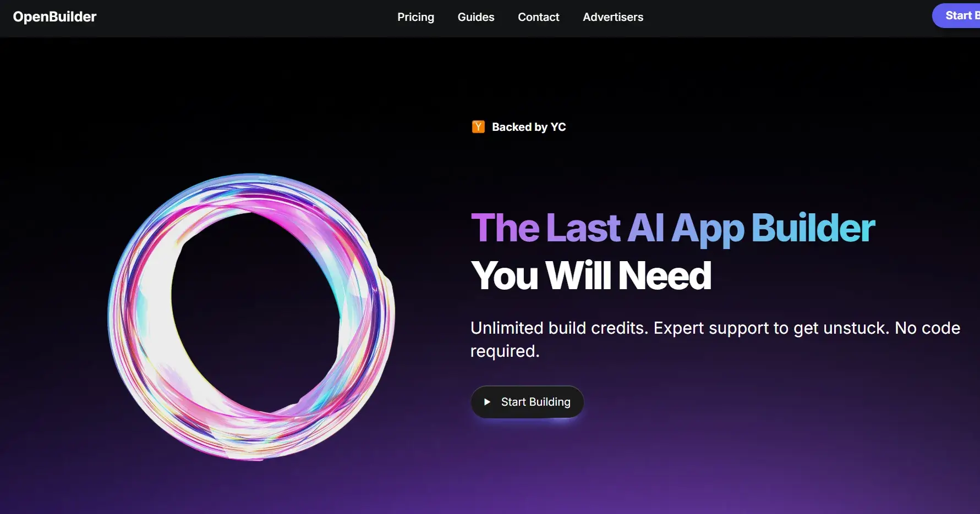980x514 pixels.
Task: Click the gradient 'The Last AI App Builder' headline
Action: pyautogui.click(x=673, y=228)
